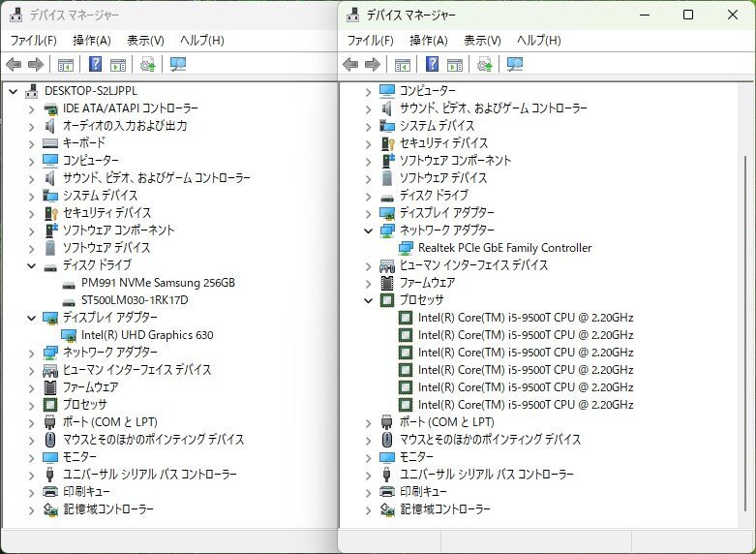Select ソフトウェア コンポーネント in right window
756x554 pixels.
(455, 160)
